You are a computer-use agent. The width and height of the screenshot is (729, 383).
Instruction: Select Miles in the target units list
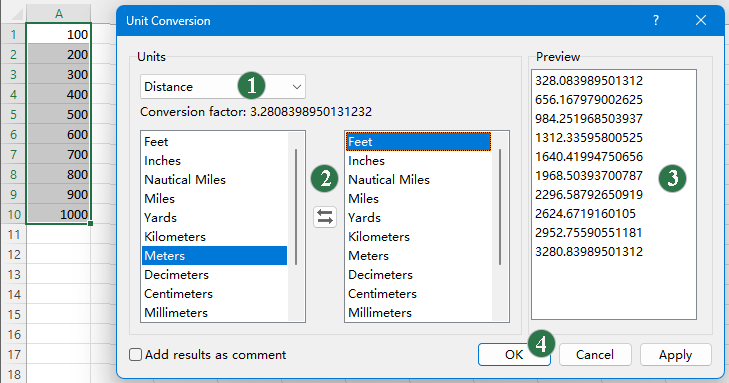pyautogui.click(x=418, y=199)
